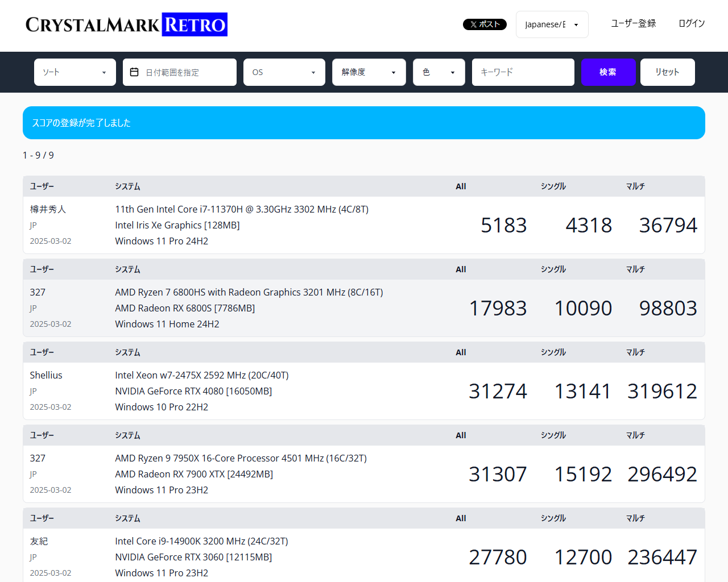
Task: Open ユーザー登録 registration page
Action: coord(632,24)
